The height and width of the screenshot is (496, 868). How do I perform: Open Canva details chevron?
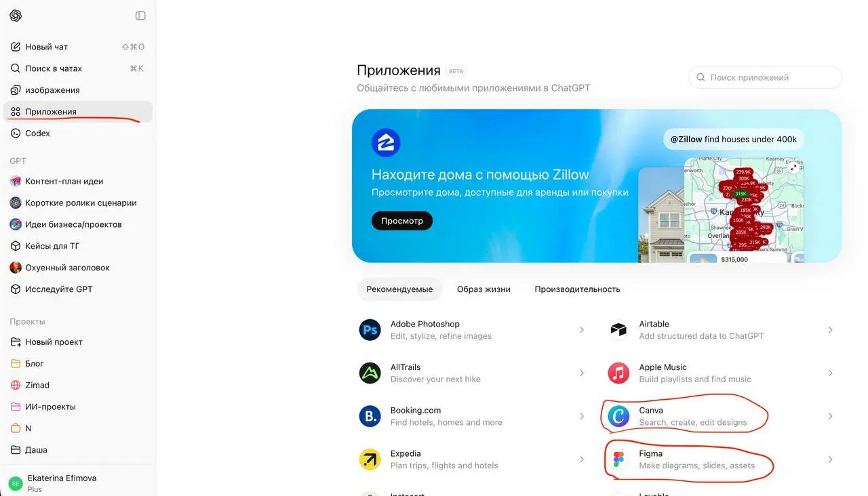(831, 416)
